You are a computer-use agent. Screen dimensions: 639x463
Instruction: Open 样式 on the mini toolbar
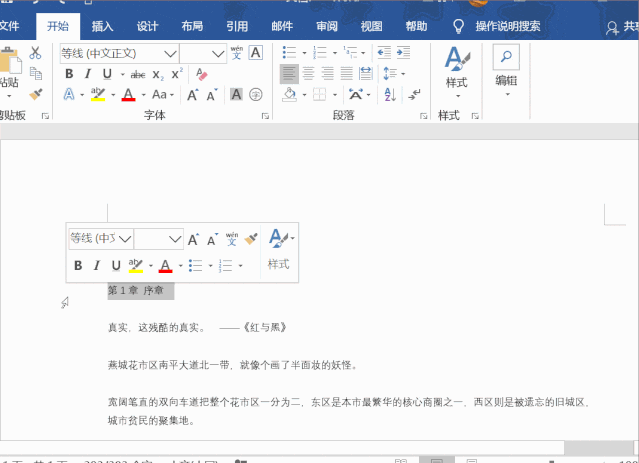279,249
